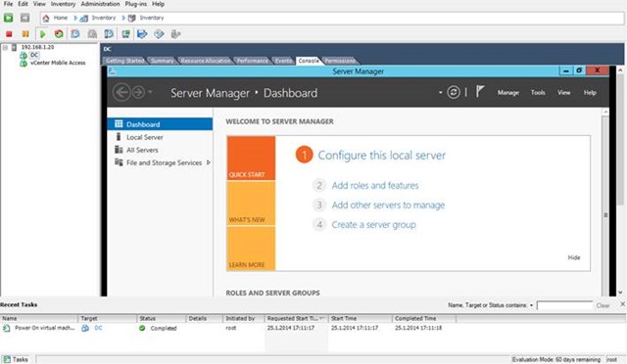Select the QUICK START tile

[x=251, y=159]
